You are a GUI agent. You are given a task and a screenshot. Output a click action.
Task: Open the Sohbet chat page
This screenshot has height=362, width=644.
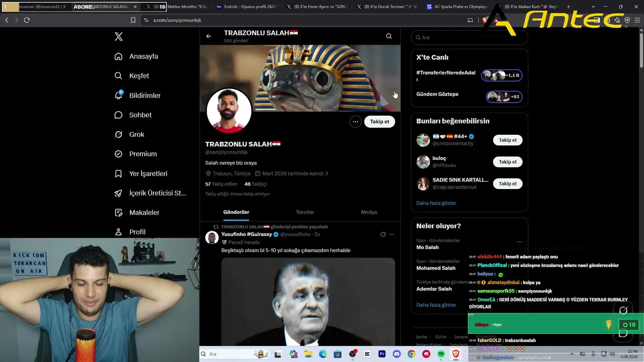click(133, 115)
